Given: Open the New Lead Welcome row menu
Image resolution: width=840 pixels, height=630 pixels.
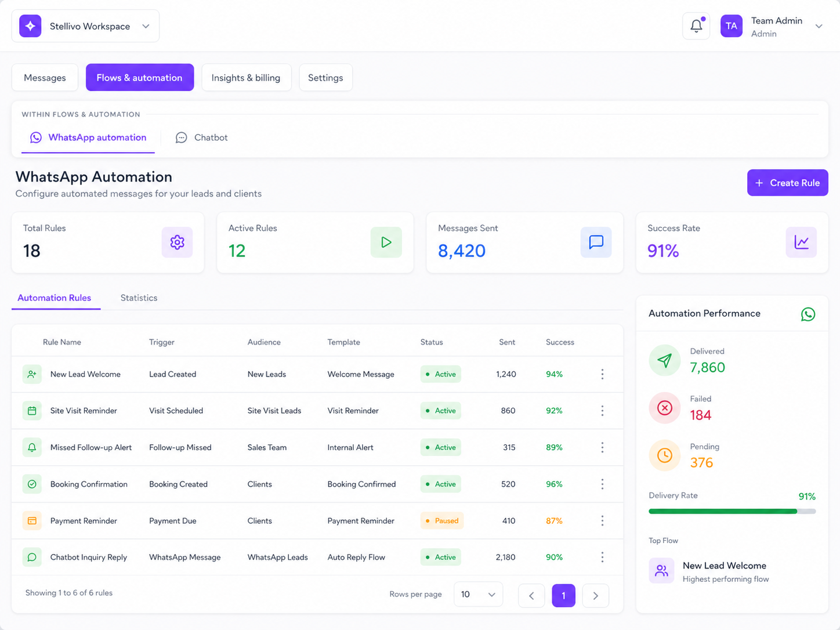Looking at the screenshot, I should (x=602, y=374).
